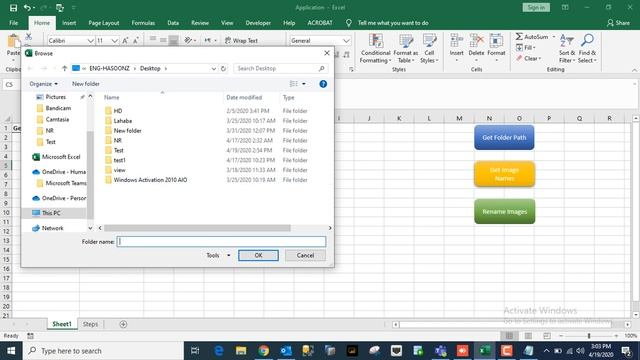The width and height of the screenshot is (640, 360).
Task: Open the address bar path history dropdown
Action: [x=213, y=69]
